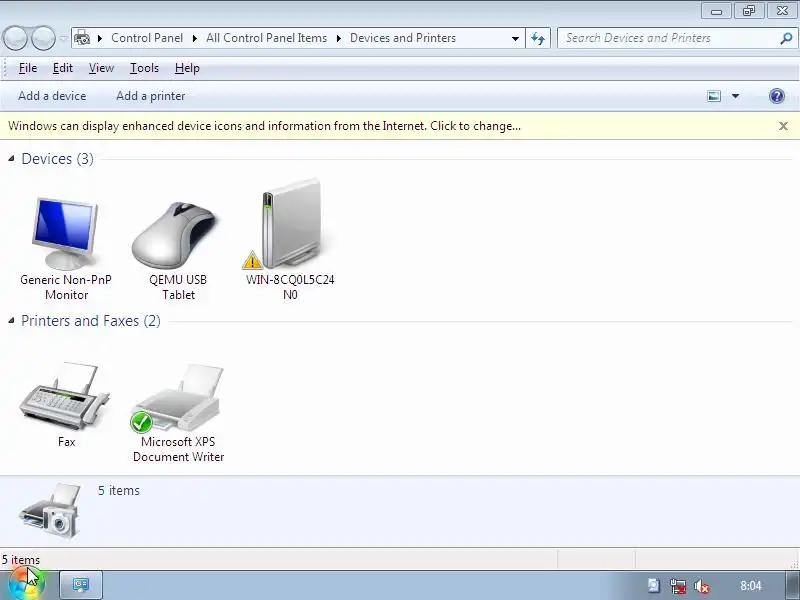Close the yellow information bar
Viewport: 800px width, 600px height.
tap(783, 126)
